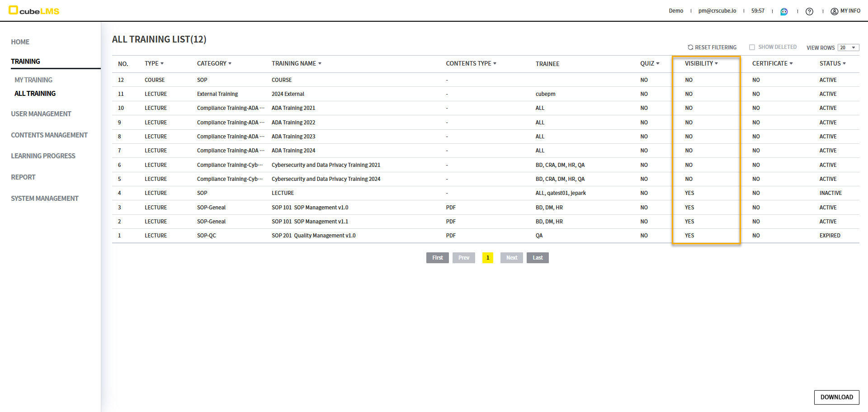The image size is (868, 412).
Task: Click the cubeLMS logo icon
Action: tap(13, 10)
